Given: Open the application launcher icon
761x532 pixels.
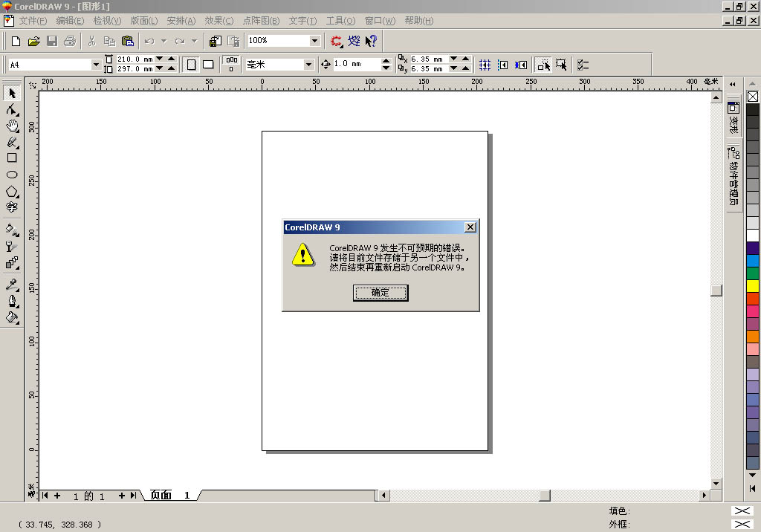Looking at the screenshot, I should coord(336,42).
